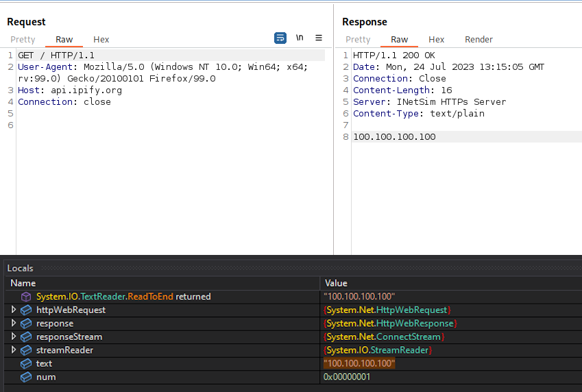Screen dimensions: 582x392
Task: Click the httpWebRequest variable icon
Action: [x=26, y=310]
